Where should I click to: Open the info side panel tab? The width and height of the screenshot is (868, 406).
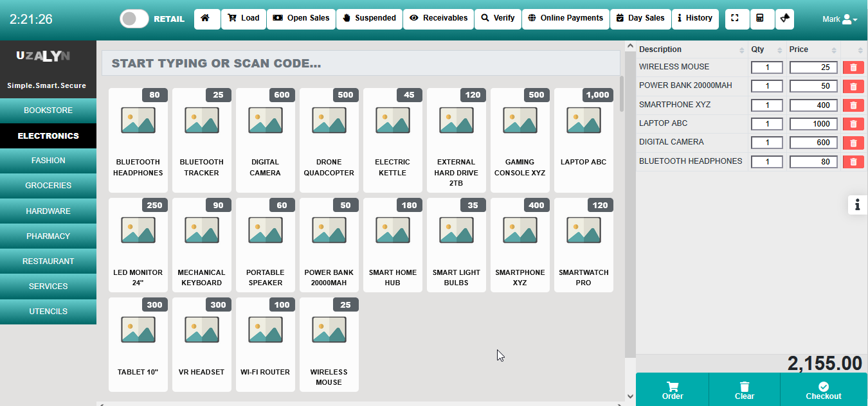[857, 205]
